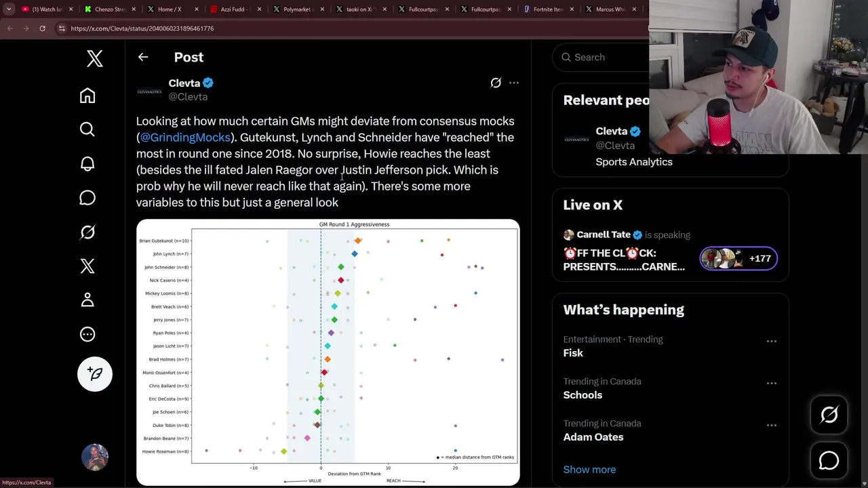Click the @Clevta handle under post author
The width and height of the screenshot is (868, 488).
click(x=188, y=97)
